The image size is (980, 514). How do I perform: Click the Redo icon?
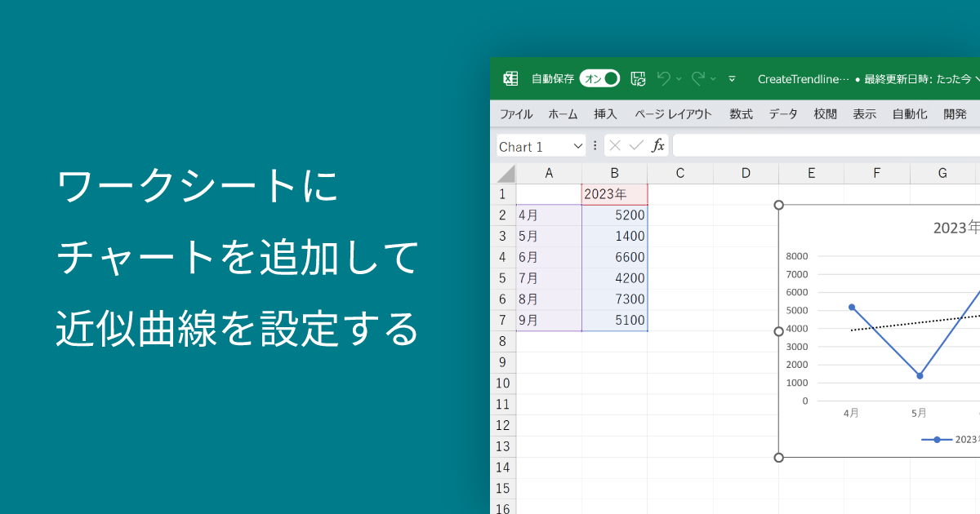pos(698,78)
